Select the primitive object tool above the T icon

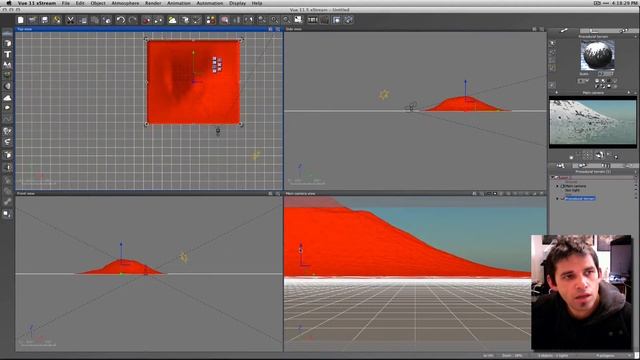pos(7,43)
